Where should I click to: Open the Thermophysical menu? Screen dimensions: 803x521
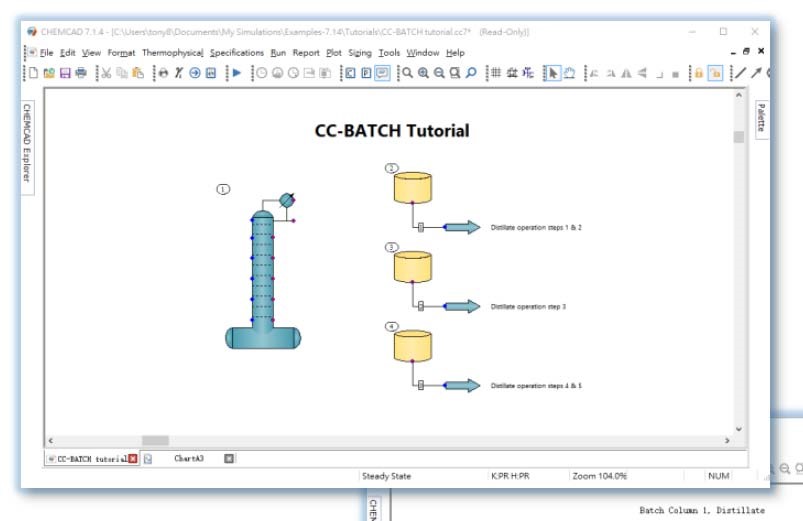click(173, 52)
